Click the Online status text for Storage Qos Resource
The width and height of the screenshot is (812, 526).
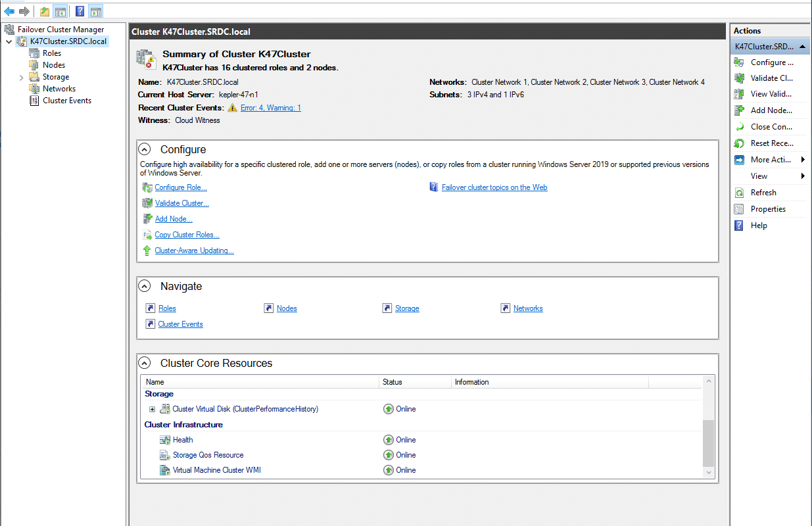406,455
